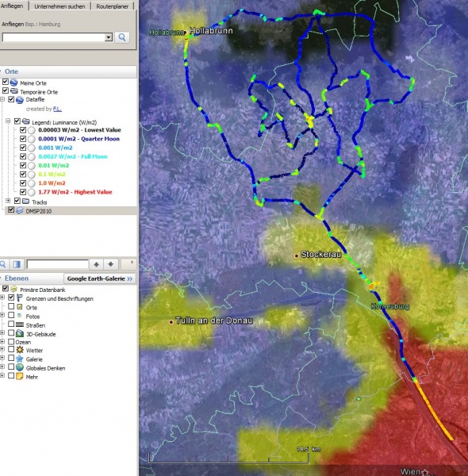The height and width of the screenshot is (476, 468).
Task: Uncheck the 1.0 W/m2 checkbox
Action: (x=23, y=182)
